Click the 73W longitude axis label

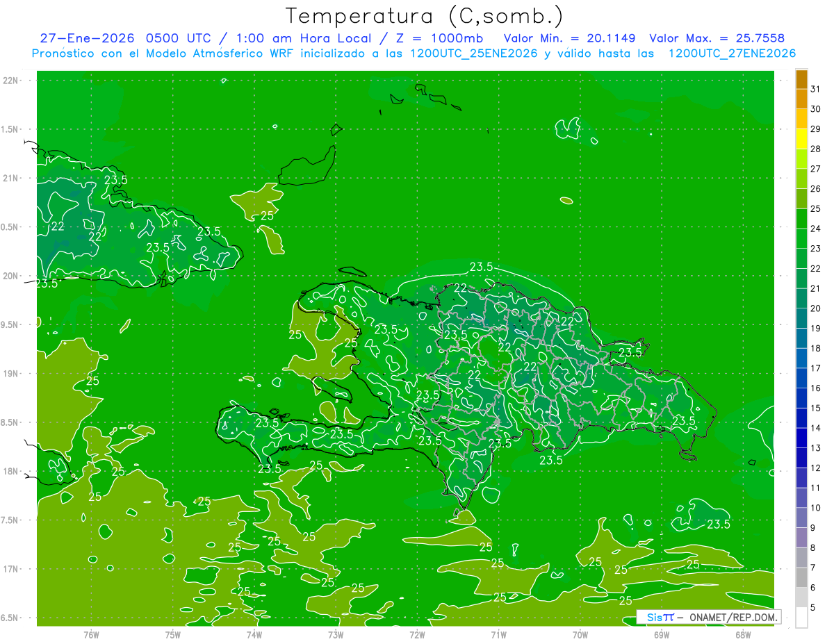336,634
